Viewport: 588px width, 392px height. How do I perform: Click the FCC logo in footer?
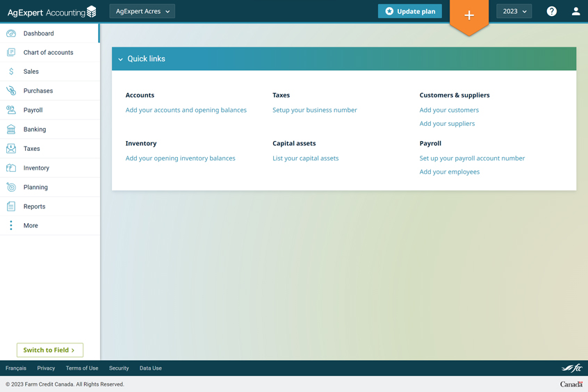click(572, 368)
